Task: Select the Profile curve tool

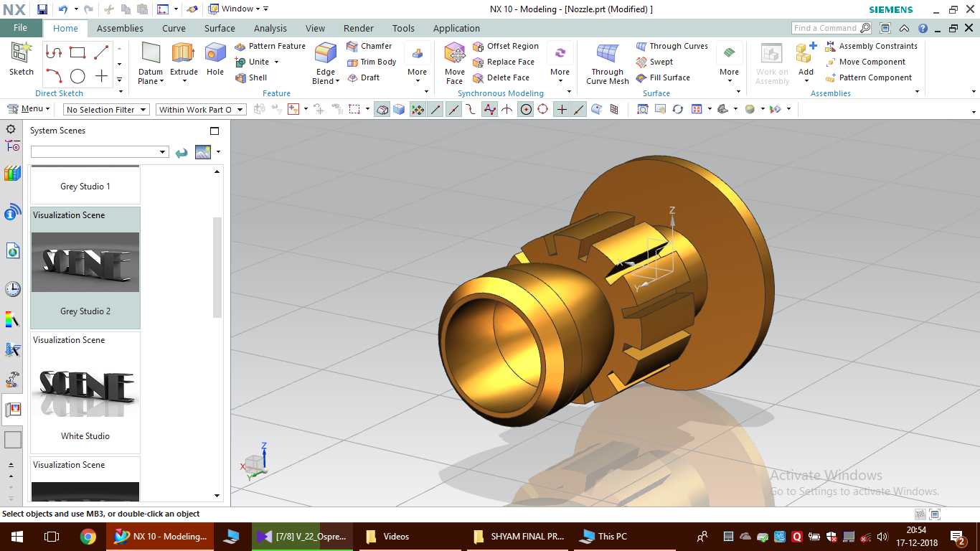Action: tap(54, 52)
